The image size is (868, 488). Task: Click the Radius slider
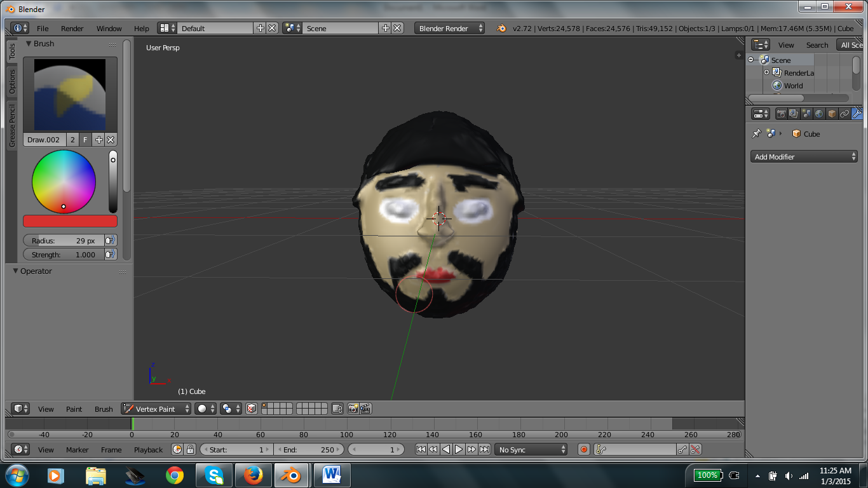tap(64, 240)
